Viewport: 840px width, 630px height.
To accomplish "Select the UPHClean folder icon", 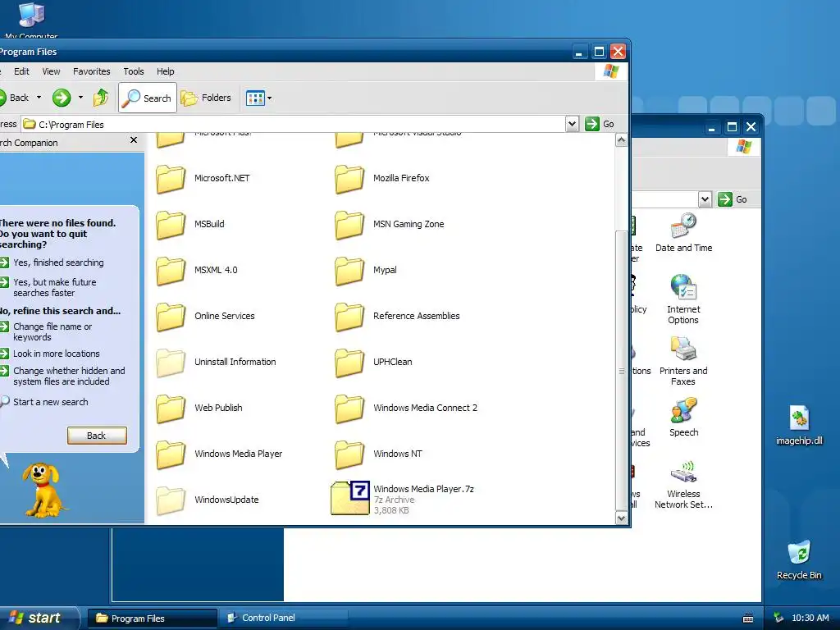I will click(349, 363).
